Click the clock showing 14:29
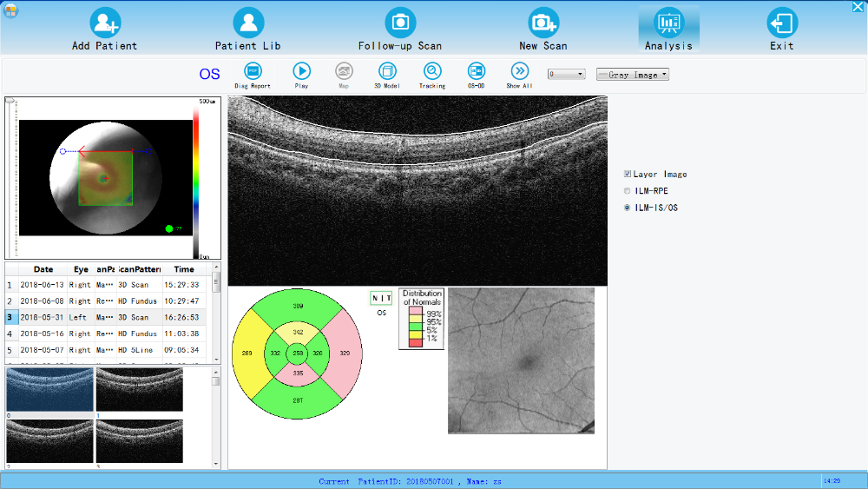 [x=832, y=480]
